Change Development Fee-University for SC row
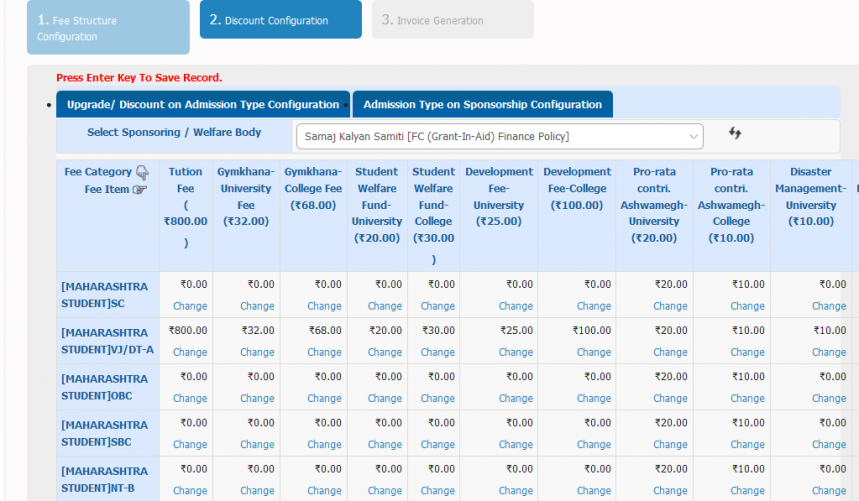 point(516,306)
